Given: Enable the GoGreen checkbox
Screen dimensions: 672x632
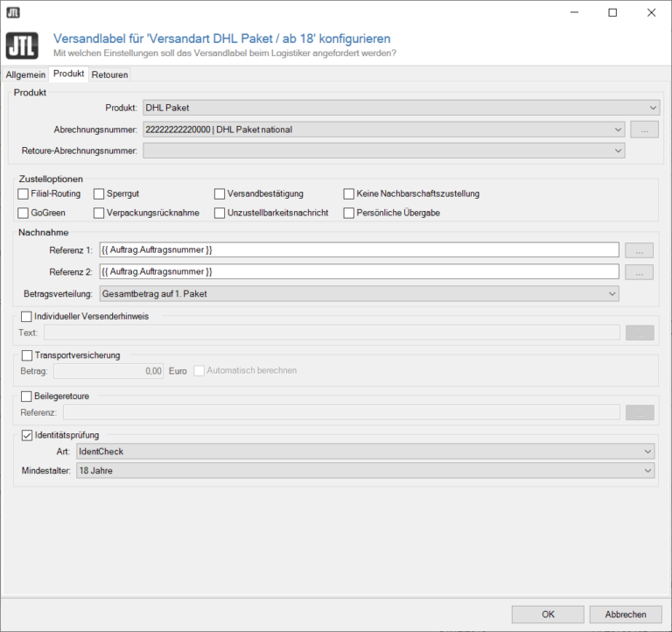Looking at the screenshot, I should [x=24, y=213].
